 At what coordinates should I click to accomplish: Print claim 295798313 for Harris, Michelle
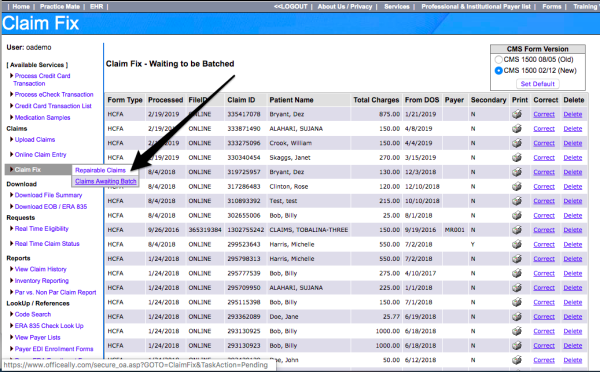[x=517, y=259]
